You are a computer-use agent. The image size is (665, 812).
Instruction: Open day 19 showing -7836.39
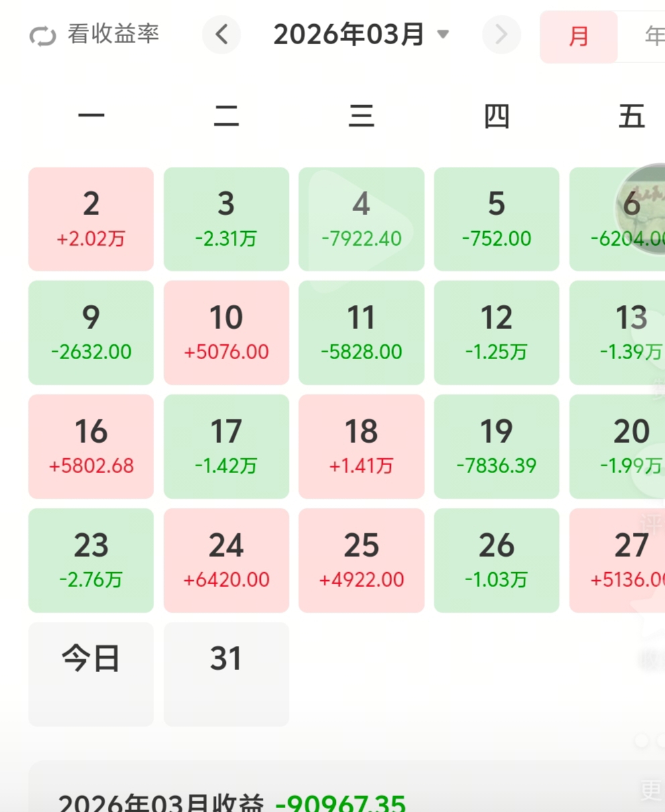pyautogui.click(x=496, y=446)
